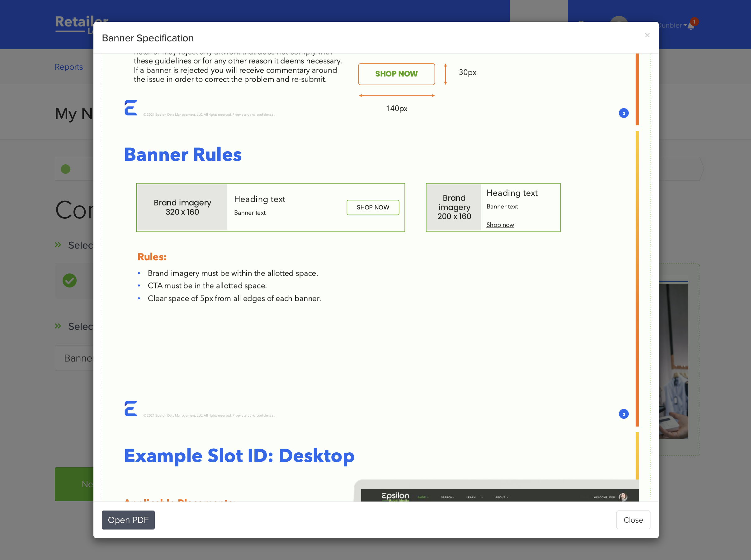Click the Epsilon logo above Example Slot ID

[x=130, y=408]
